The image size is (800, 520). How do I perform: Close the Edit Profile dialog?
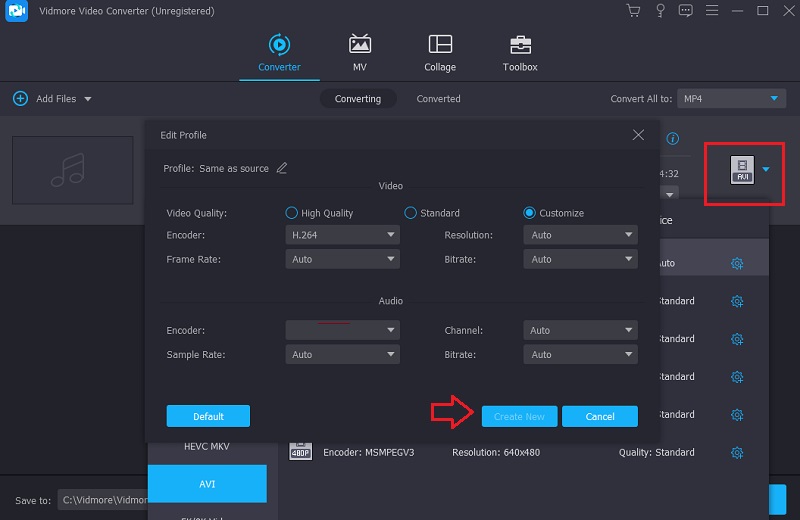click(x=638, y=135)
